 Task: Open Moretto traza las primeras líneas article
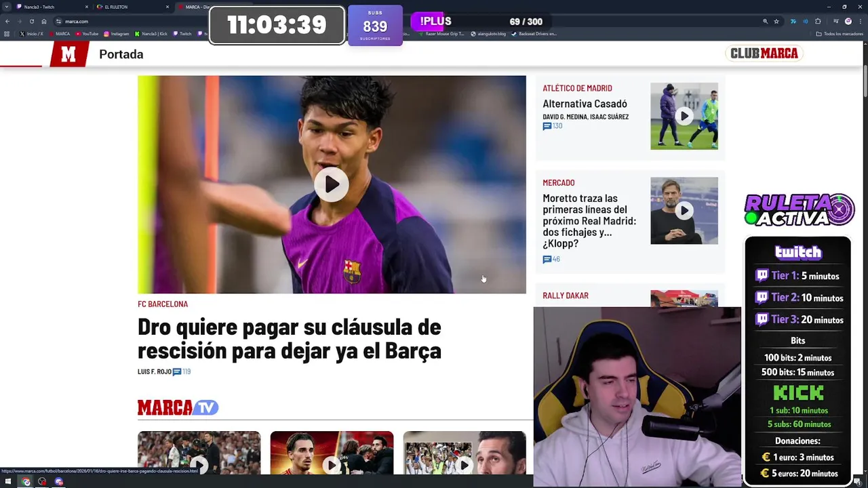pos(589,221)
